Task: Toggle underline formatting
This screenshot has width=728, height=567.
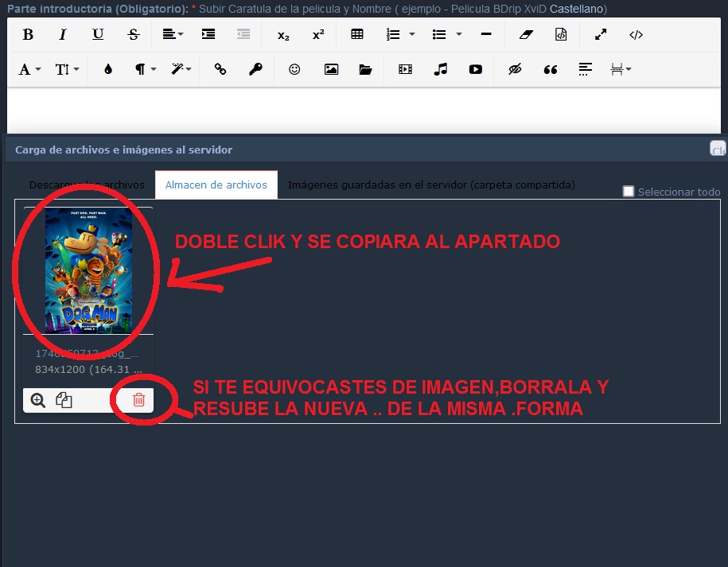Action: (x=98, y=34)
